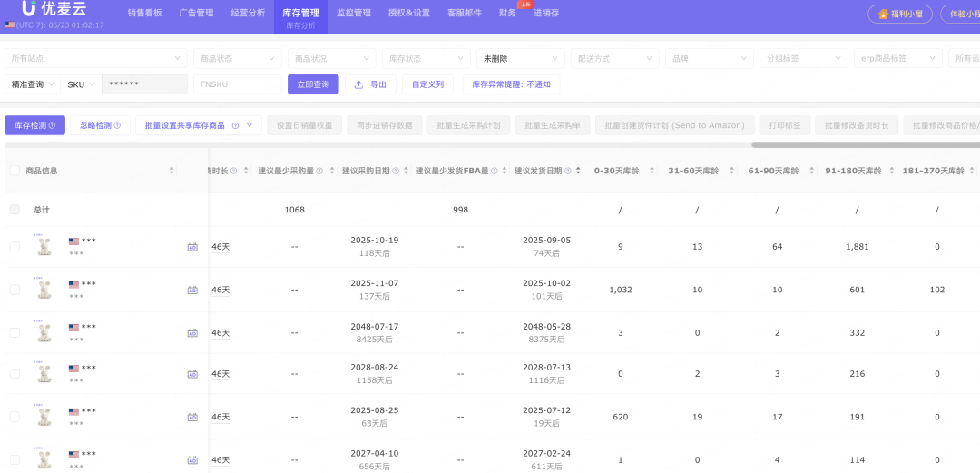The image size is (980, 473).
Task: Go to 广告管理 menu
Action: pyautogui.click(x=196, y=13)
